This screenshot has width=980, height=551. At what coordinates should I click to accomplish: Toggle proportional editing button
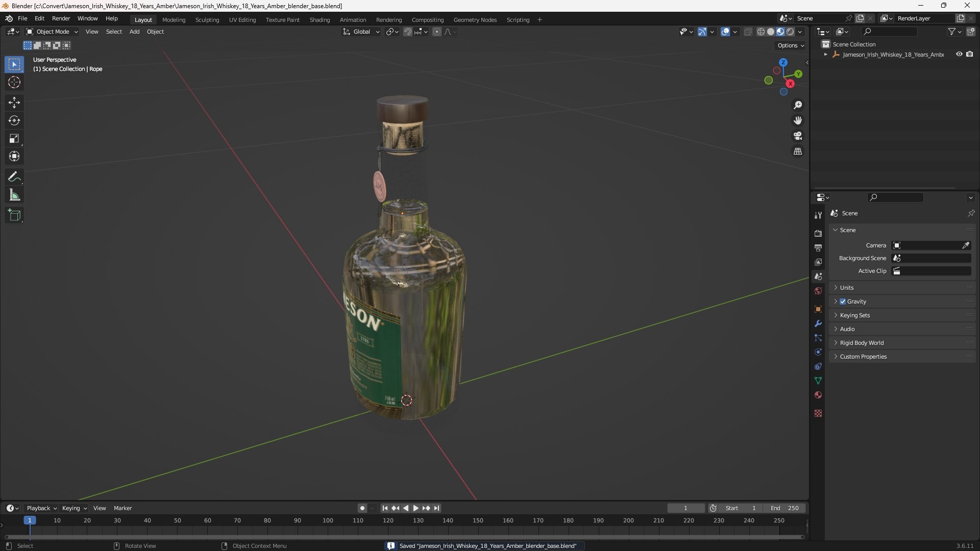(437, 32)
